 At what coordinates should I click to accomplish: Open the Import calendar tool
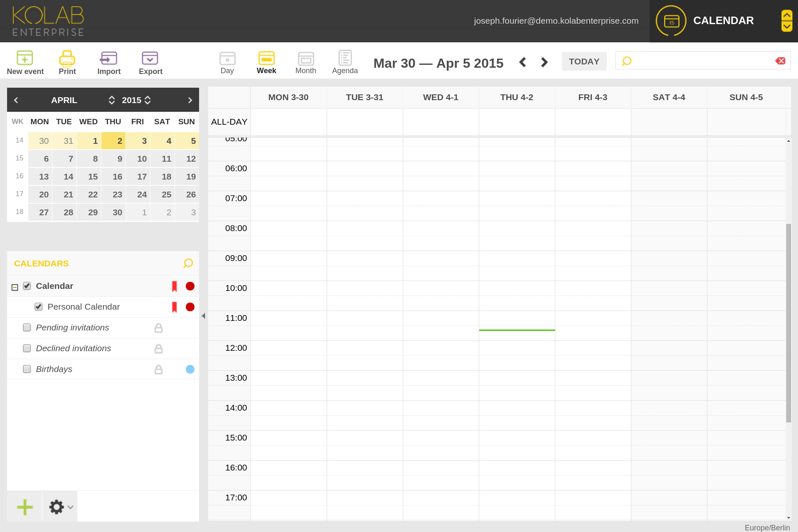click(108, 58)
